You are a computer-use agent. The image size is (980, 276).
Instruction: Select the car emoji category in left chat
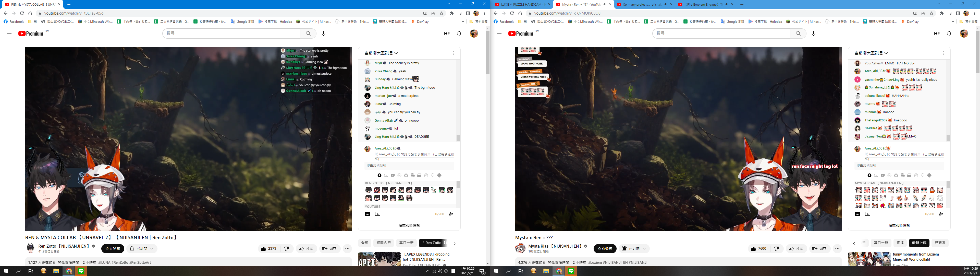tap(419, 175)
